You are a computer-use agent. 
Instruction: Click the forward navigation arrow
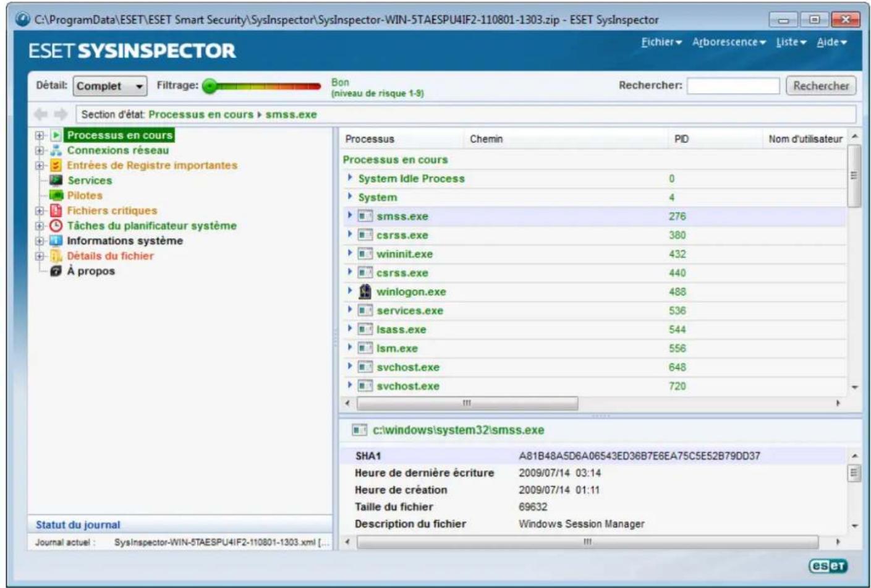[x=61, y=114]
